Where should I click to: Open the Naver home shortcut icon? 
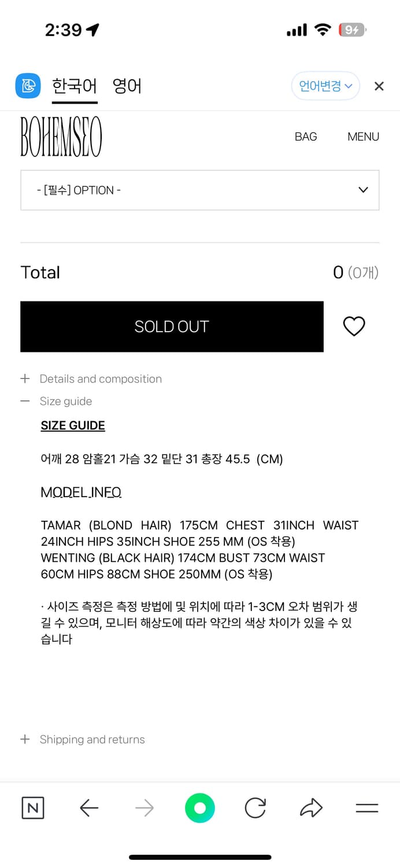(32, 808)
